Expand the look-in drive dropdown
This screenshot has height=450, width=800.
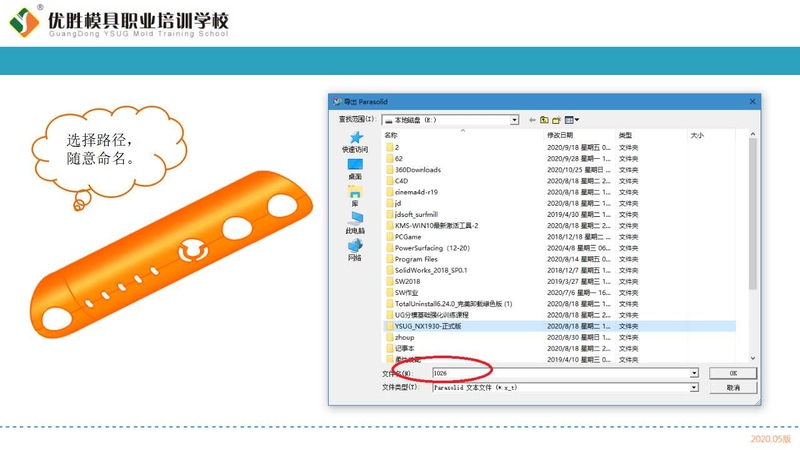click(x=514, y=120)
